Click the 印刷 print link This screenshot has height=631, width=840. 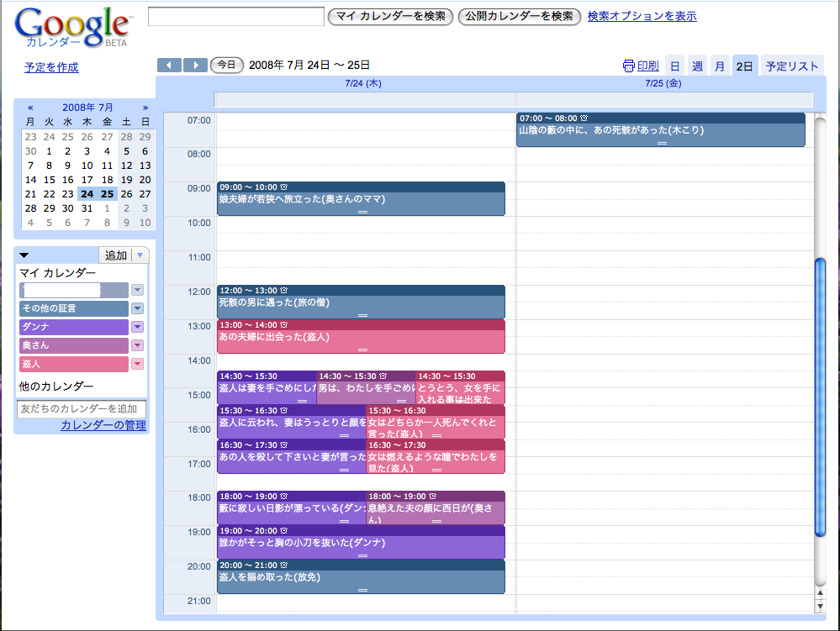pyautogui.click(x=647, y=66)
